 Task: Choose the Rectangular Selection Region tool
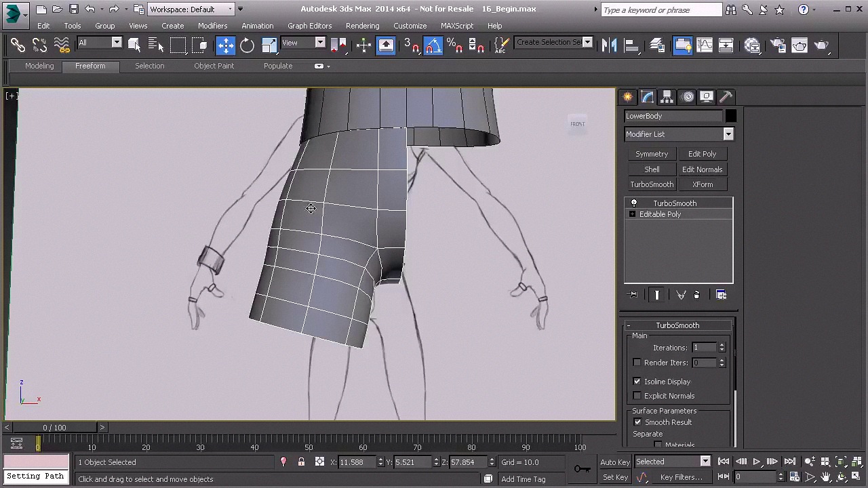[x=178, y=45]
